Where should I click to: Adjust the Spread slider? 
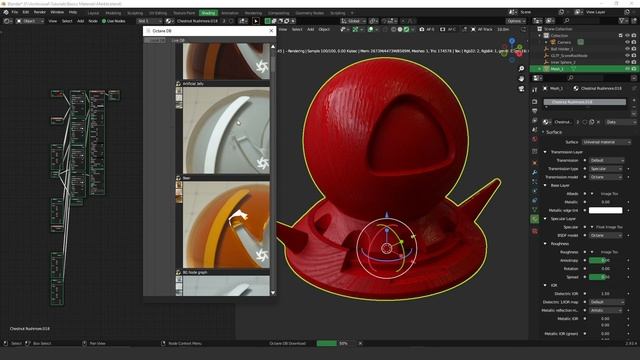point(605,277)
